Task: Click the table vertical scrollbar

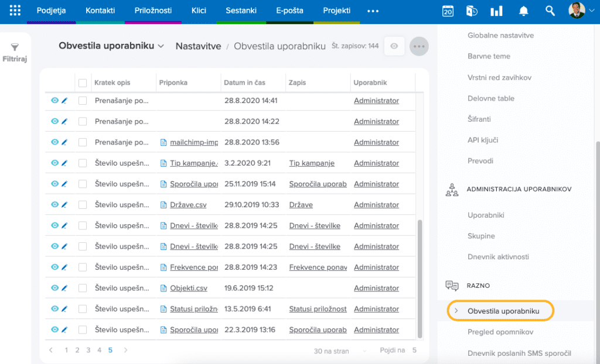Action: pos(419,275)
